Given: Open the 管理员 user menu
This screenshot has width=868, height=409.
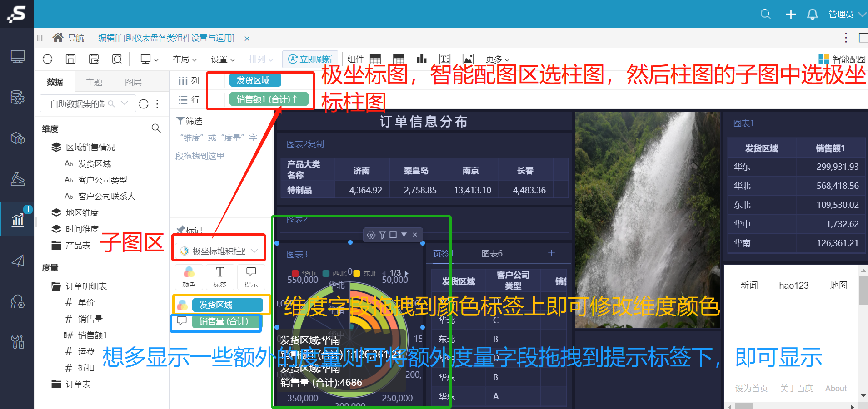Looking at the screenshot, I should (x=847, y=14).
